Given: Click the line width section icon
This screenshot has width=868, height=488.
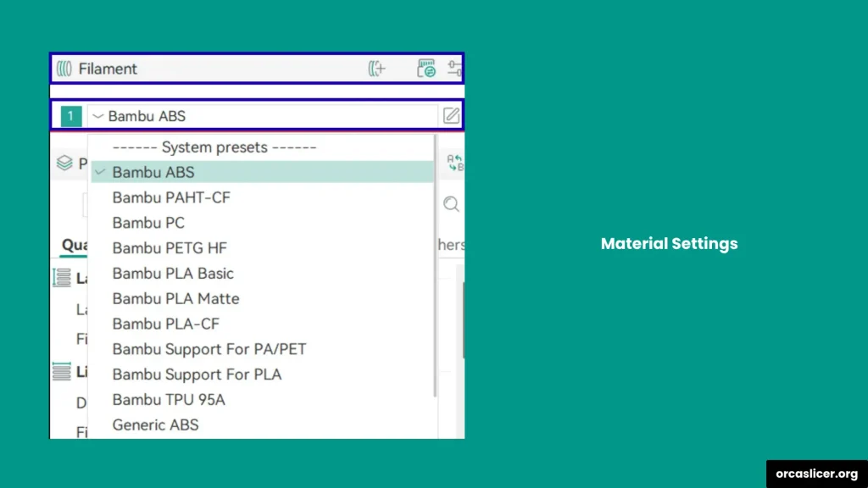Looking at the screenshot, I should pyautogui.click(x=62, y=371).
